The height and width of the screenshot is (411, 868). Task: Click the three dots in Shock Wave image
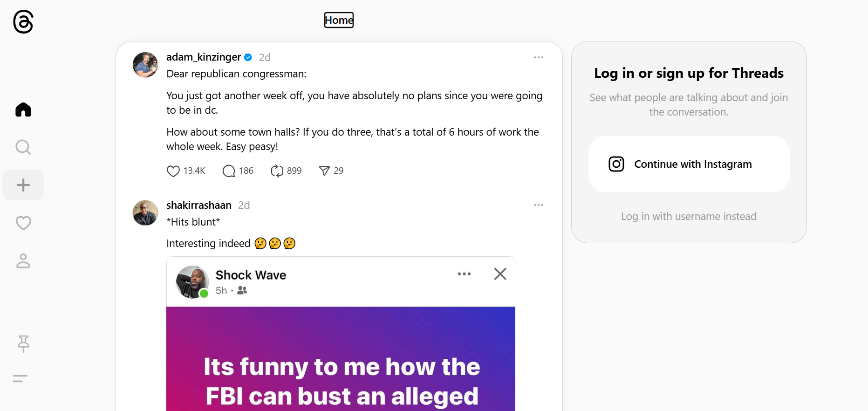[x=464, y=274]
